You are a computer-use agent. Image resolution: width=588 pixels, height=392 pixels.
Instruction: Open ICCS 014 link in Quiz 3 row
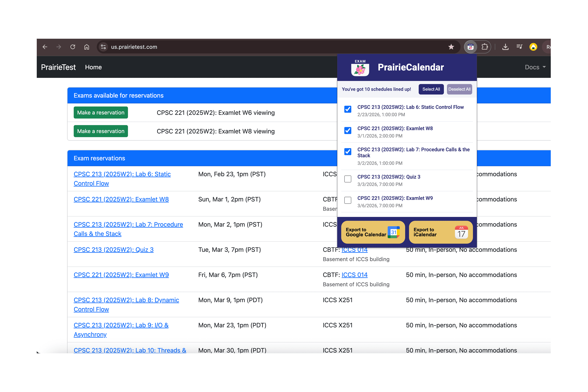pos(354,250)
